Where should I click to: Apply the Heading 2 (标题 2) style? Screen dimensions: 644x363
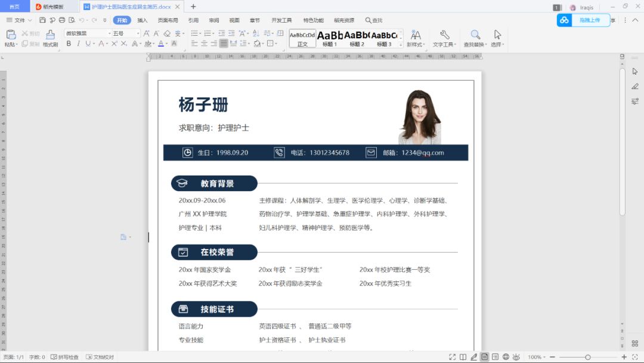pos(357,38)
